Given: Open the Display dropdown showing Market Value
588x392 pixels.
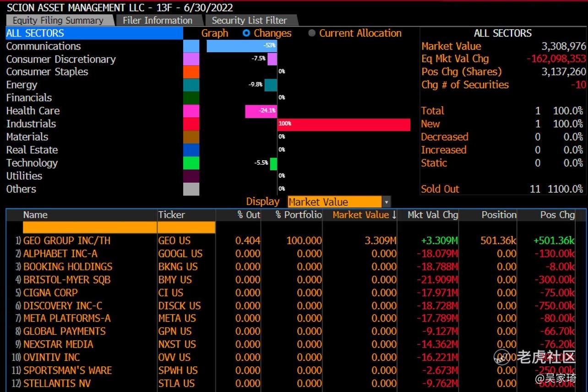Looking at the screenshot, I should coord(339,202).
